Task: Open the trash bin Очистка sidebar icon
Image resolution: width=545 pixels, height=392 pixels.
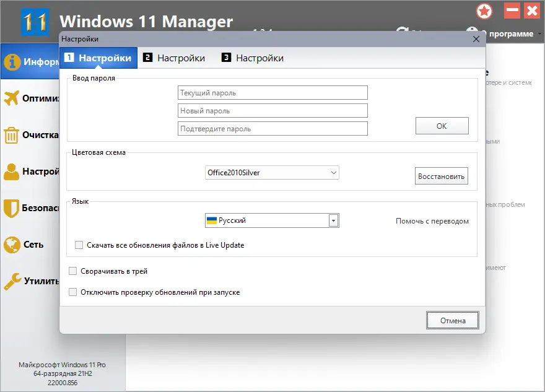Action: click(11, 135)
